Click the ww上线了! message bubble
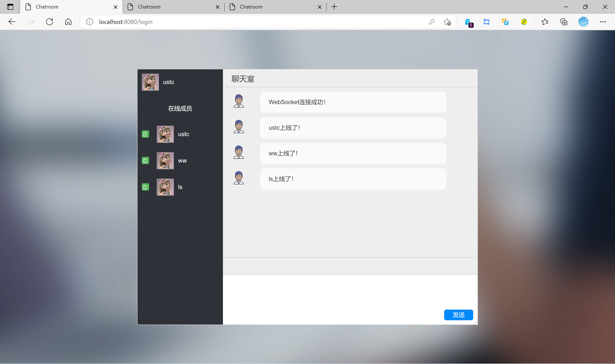Image resolution: width=615 pixels, height=364 pixels. [x=353, y=153]
